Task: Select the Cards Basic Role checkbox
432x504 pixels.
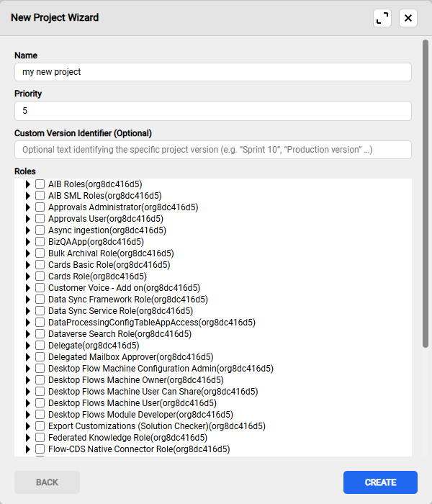Action: pyautogui.click(x=40, y=265)
